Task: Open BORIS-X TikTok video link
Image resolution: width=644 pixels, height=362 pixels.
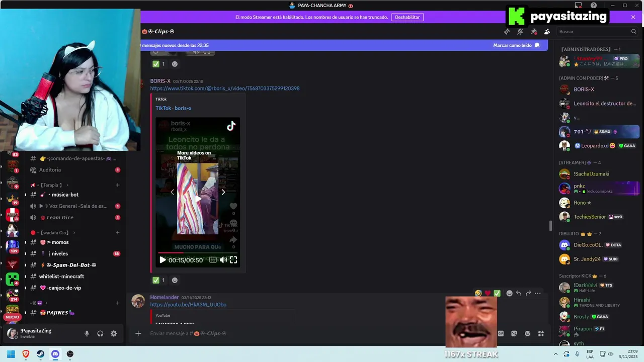Action: tap(224, 88)
